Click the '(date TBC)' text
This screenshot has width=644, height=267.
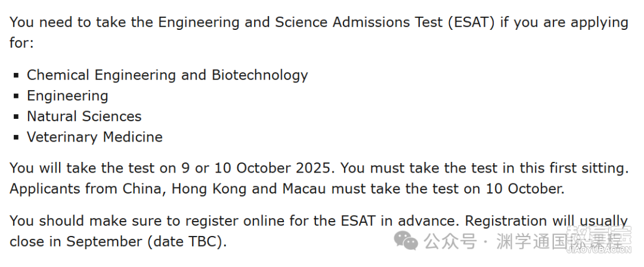click(185, 241)
